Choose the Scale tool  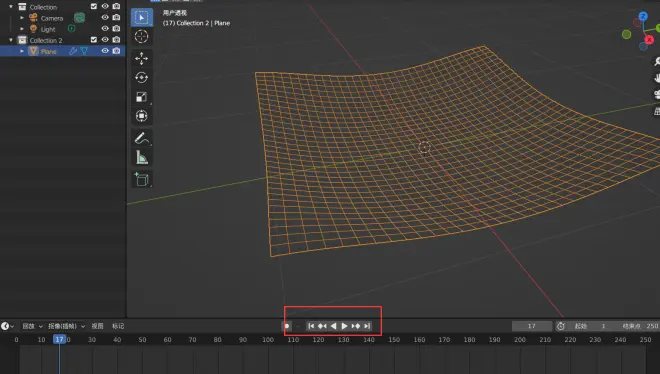pos(141,97)
